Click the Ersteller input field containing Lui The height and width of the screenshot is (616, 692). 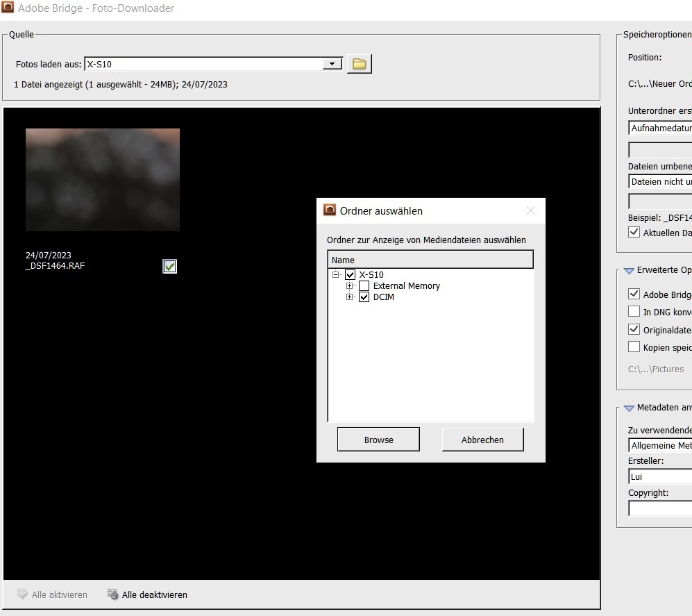coord(659,477)
